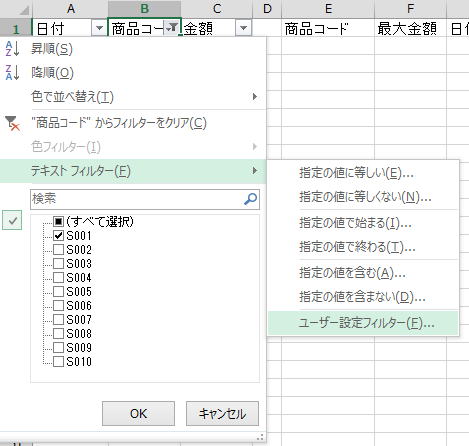Expand the テキストフィルター submenu arrow
Screen dimensions: 469x446
point(255,171)
